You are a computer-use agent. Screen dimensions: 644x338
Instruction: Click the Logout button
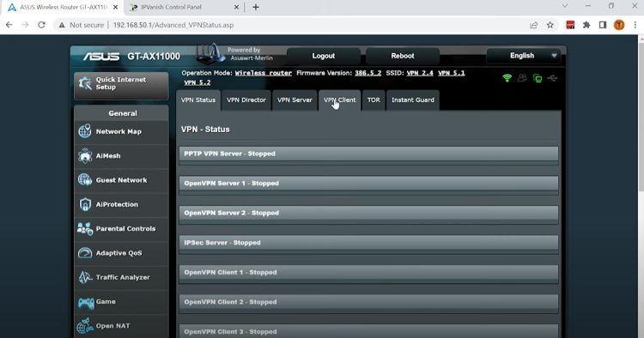(x=324, y=56)
